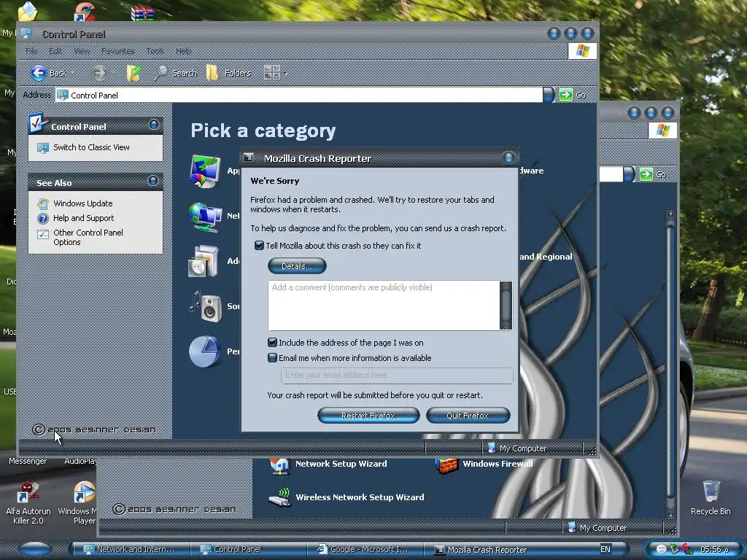This screenshot has width=747, height=560.
Task: Collapse the Control Panel sidebar section
Action: tap(153, 125)
